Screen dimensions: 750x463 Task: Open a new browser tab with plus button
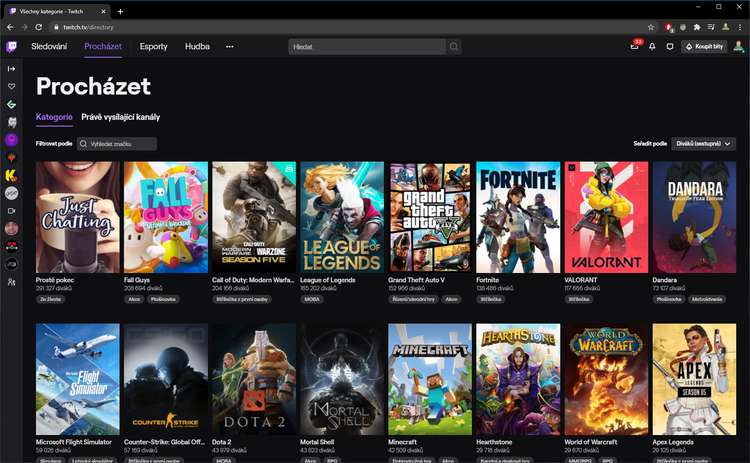[x=120, y=11]
